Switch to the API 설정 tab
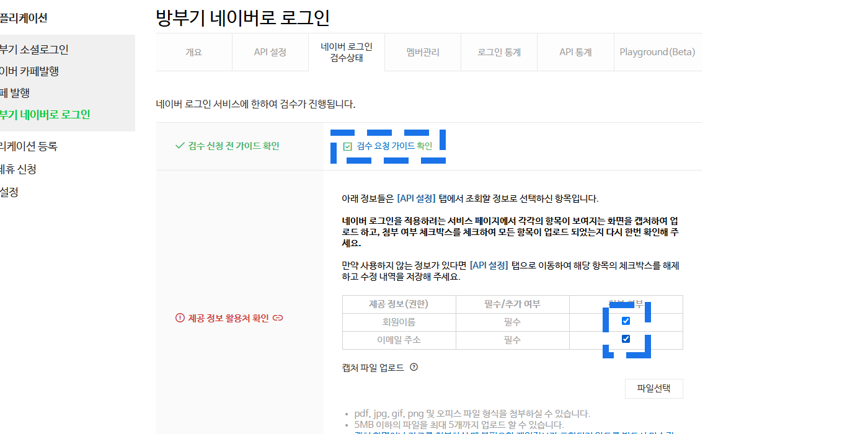The height and width of the screenshot is (434, 868). click(x=270, y=52)
